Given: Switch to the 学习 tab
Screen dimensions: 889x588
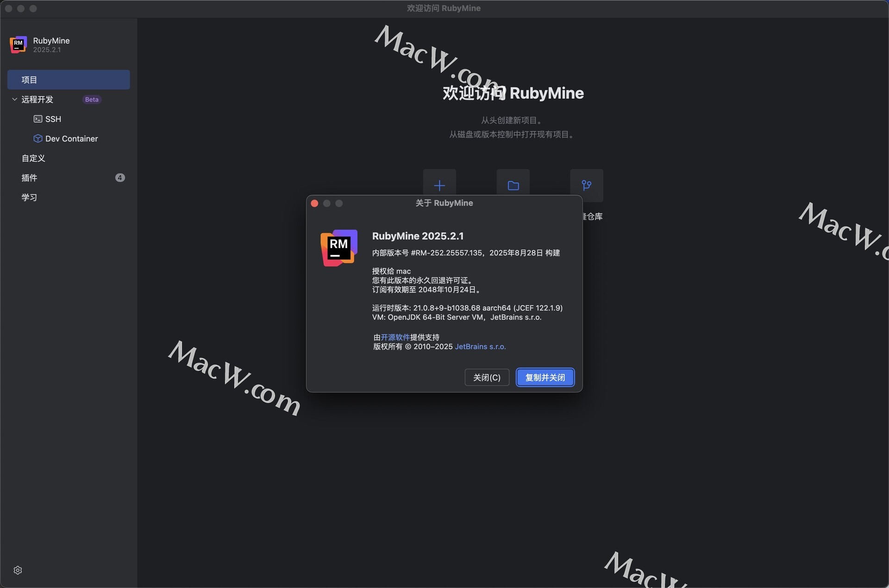Looking at the screenshot, I should [x=29, y=197].
